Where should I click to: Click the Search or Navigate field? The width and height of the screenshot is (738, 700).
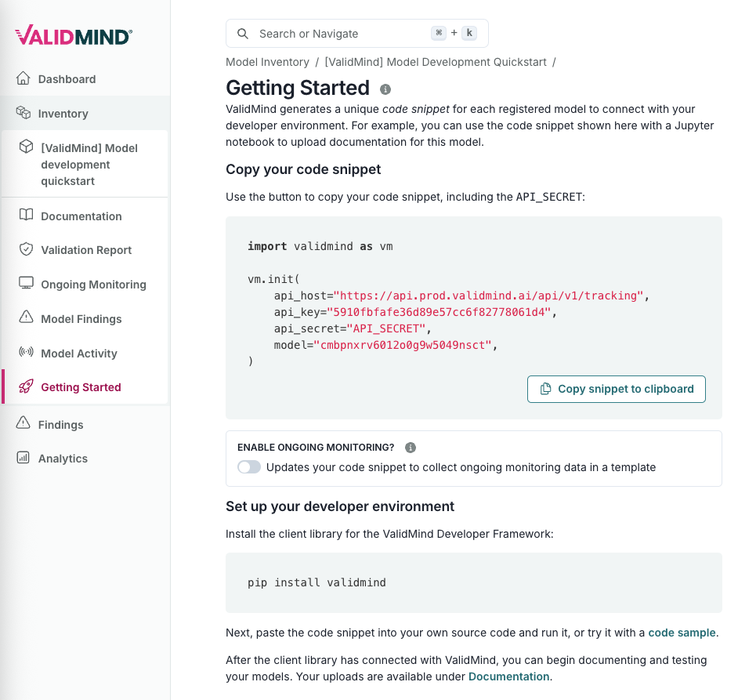tap(345, 34)
